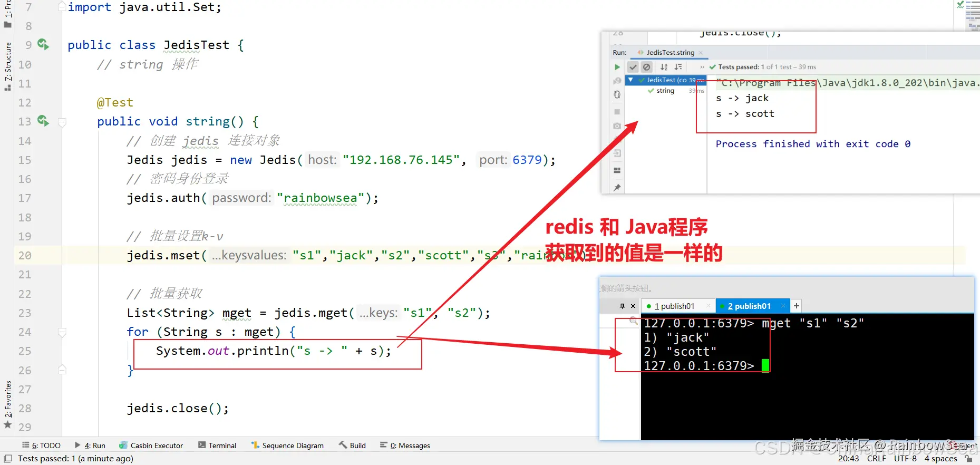
Task: Click the jedis.close(); line in editor
Action: (x=178, y=409)
